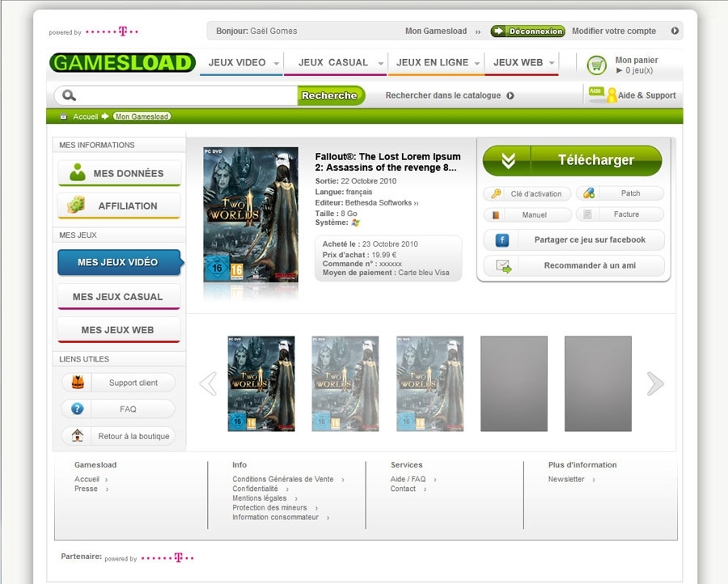Expand the JEUX WEB dropdown arrow
This screenshot has height=584, width=728.
552,62
